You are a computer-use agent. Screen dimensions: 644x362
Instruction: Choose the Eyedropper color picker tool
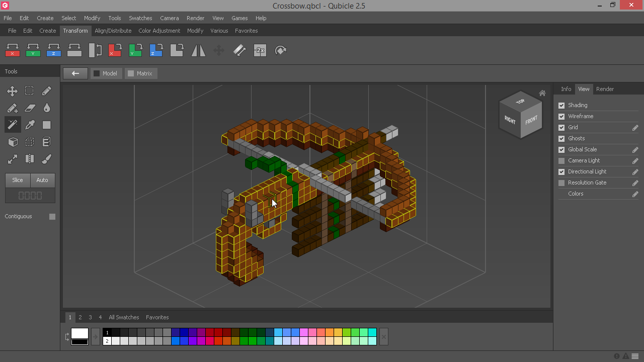[x=30, y=125]
